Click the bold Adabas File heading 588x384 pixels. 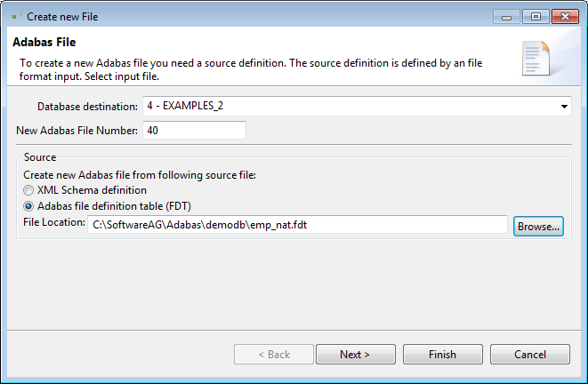click(x=44, y=42)
